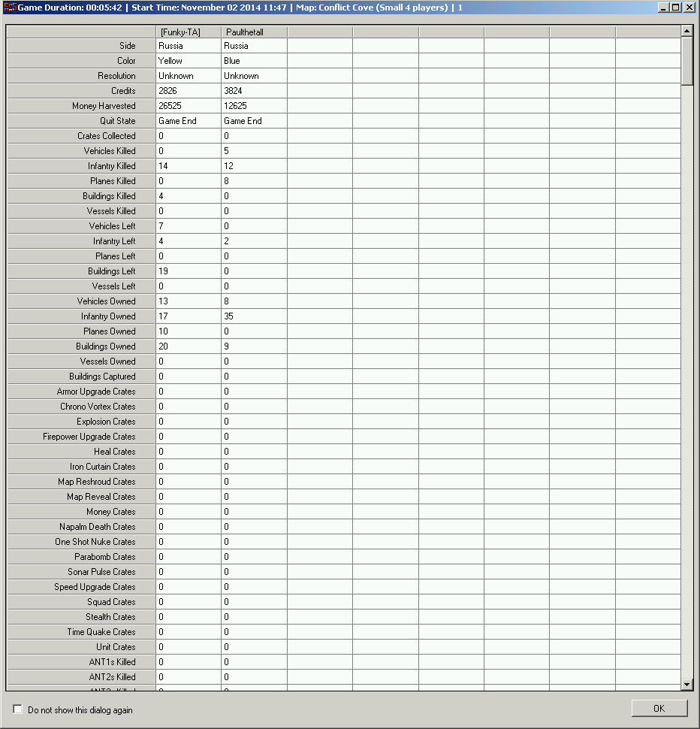Viewport: 700px width, 729px height.
Task: Select the Paulthetall column header
Action: click(x=254, y=32)
